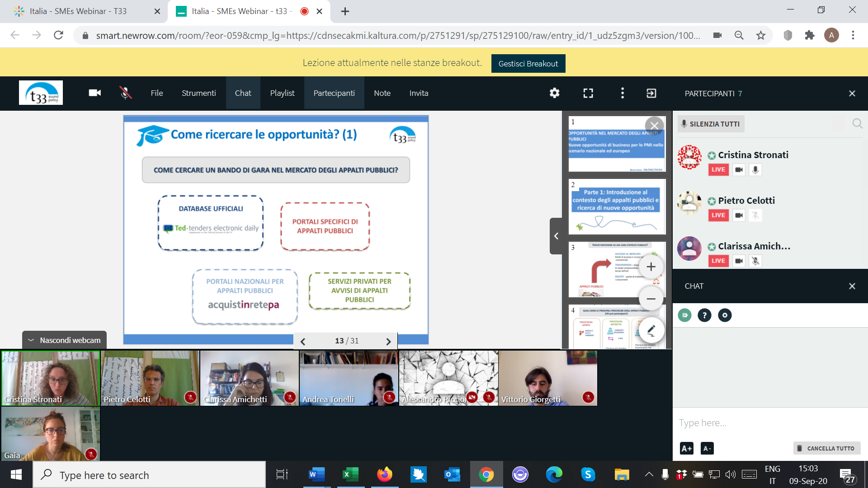Click Alessandro Piccio's camera-off badge
This screenshot has width=868, height=488.
pos(472,397)
